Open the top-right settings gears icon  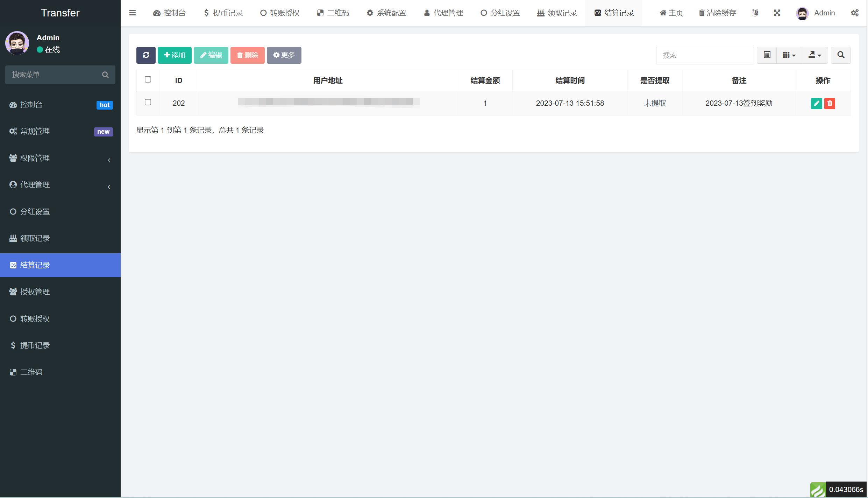point(855,13)
